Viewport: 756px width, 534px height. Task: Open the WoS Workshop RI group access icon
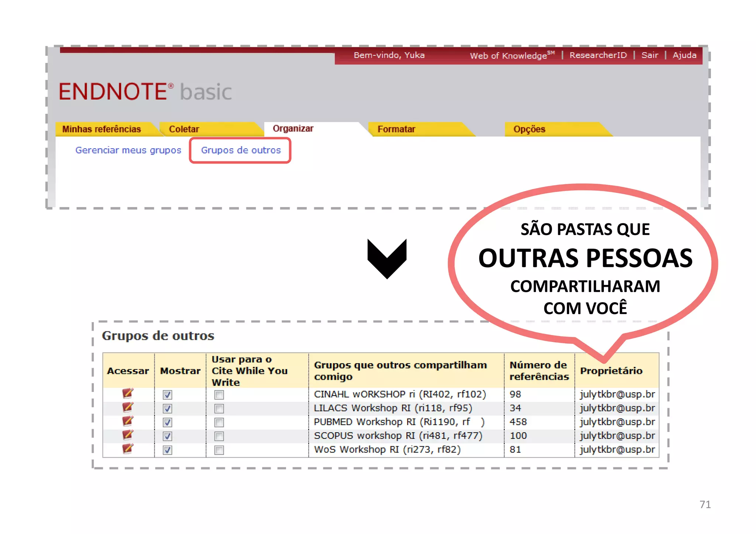tap(128, 449)
